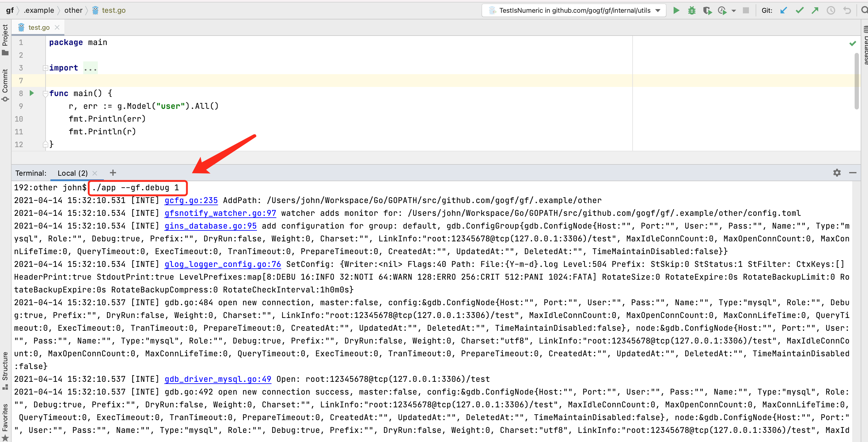The height and width of the screenshot is (442, 868).
Task: Switch to Local (2) terminal tab
Action: [73, 173]
